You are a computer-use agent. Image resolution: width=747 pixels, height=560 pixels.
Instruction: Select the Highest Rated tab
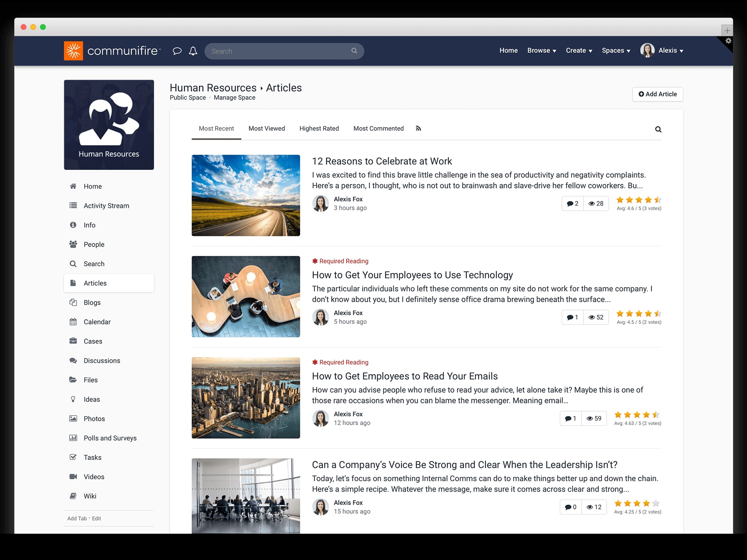coord(319,128)
